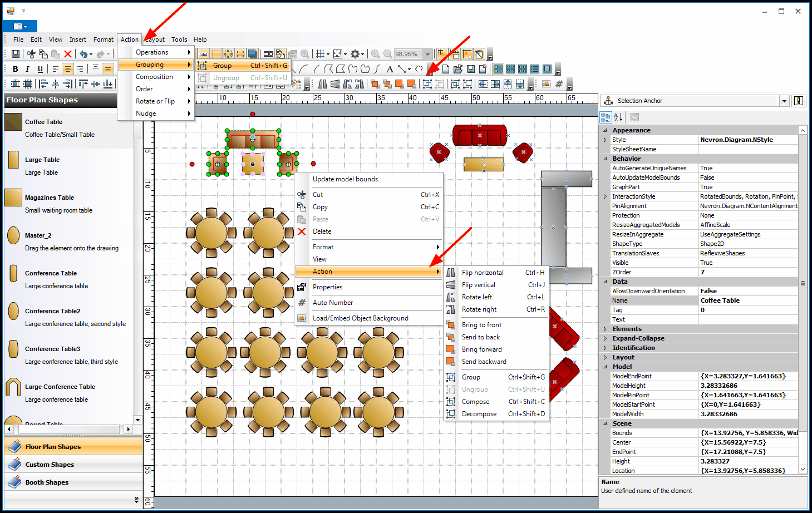Screen dimensions: 812x513
Task: Expand the Style property row
Action: point(605,140)
